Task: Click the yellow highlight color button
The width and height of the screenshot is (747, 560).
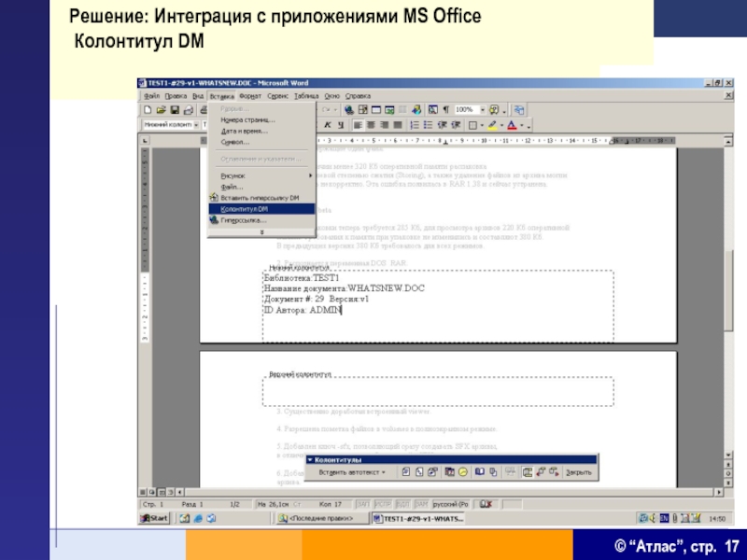Action: (493, 125)
